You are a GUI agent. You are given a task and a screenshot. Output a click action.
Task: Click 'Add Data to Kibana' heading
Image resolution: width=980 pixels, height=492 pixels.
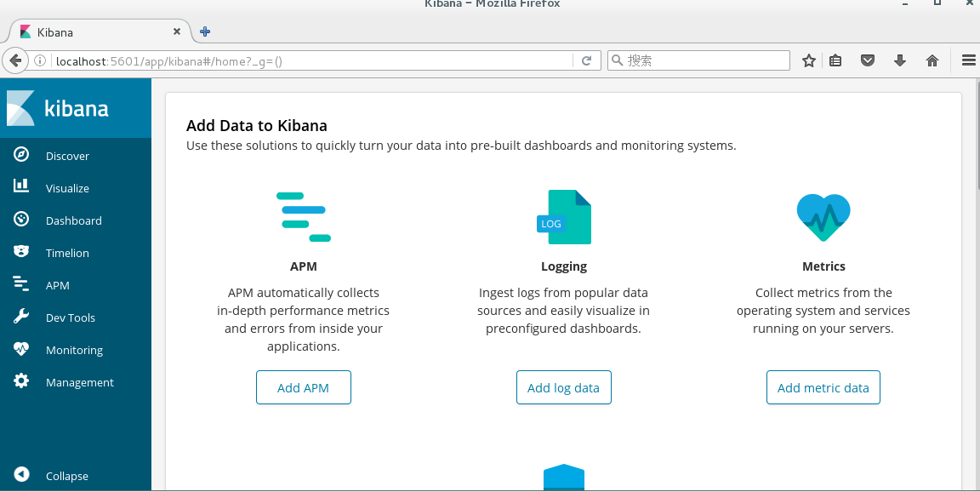tap(257, 126)
